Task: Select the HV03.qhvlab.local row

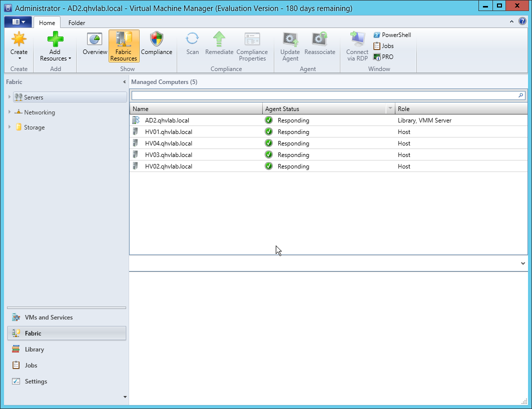Action: [328, 155]
